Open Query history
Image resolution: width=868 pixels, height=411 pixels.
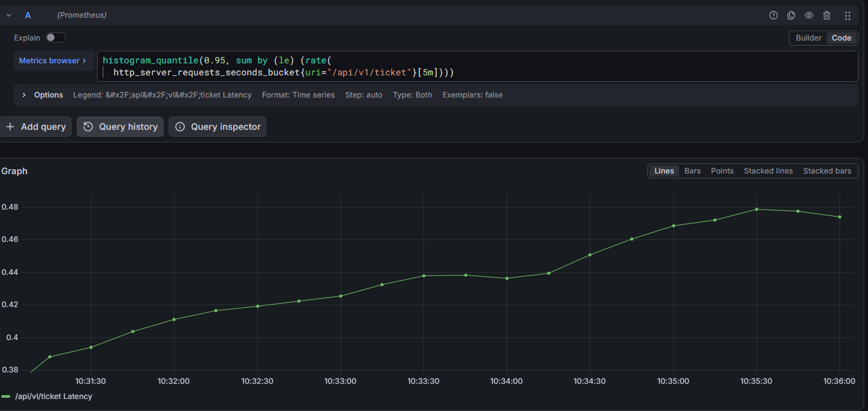[x=120, y=127]
